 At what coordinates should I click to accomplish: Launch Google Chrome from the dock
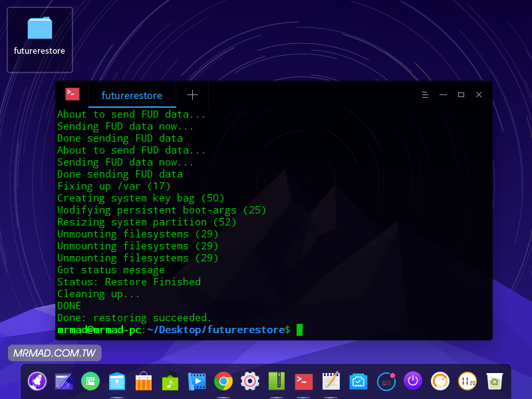[223, 381]
